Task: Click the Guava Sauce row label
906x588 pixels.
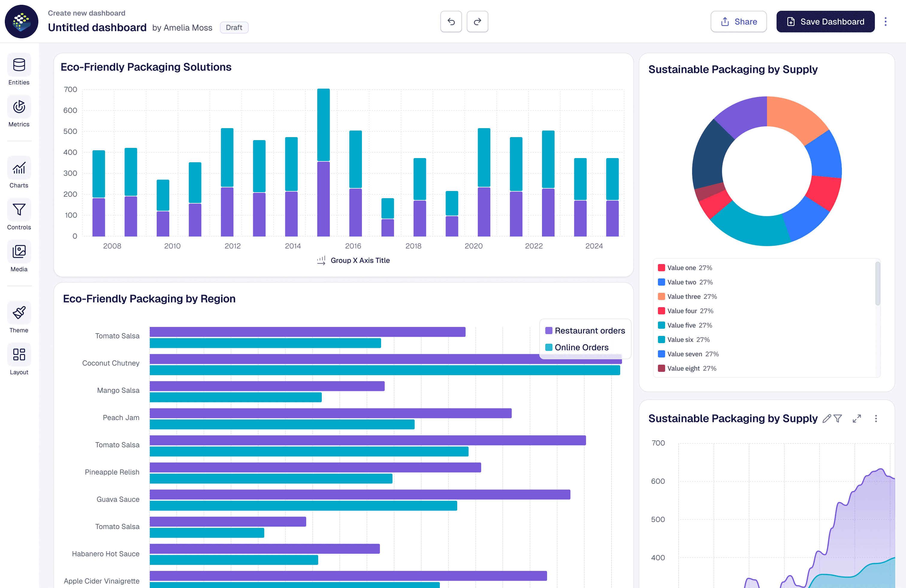Action: click(x=118, y=499)
